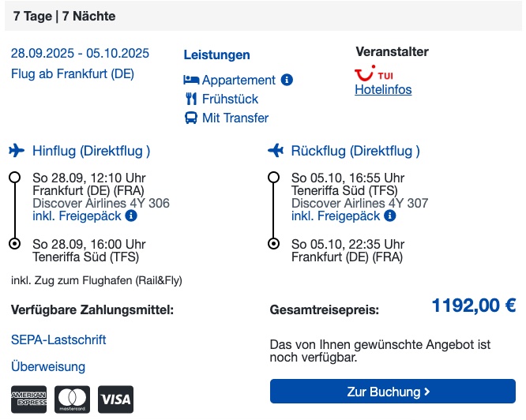Viewport: 526px width, 420px height.
Task: Click the inkl. Freigepäck text under Hinflug
Action: (77, 216)
